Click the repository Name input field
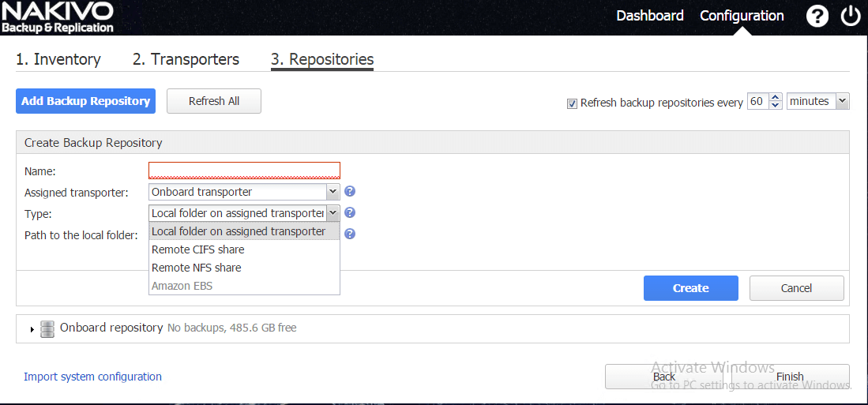Screen dimensions: 868x405 click(x=244, y=171)
